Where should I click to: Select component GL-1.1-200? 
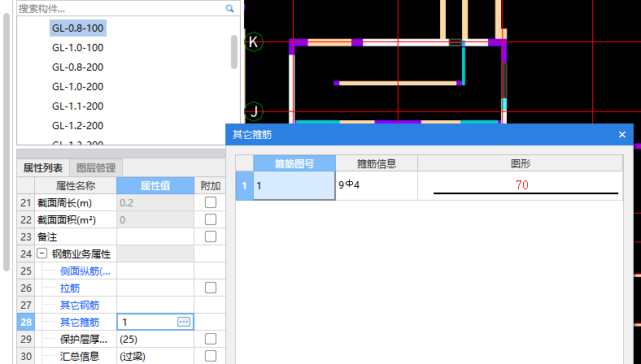click(x=77, y=106)
